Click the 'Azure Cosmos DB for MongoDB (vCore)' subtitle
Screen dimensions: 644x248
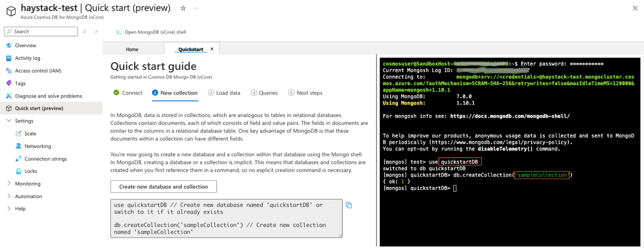[62, 17]
